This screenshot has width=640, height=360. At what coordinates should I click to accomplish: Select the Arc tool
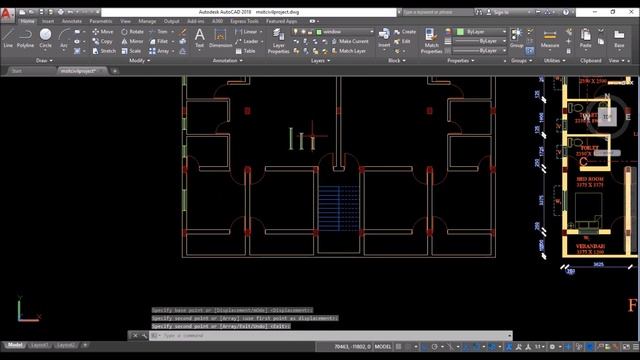[64, 38]
